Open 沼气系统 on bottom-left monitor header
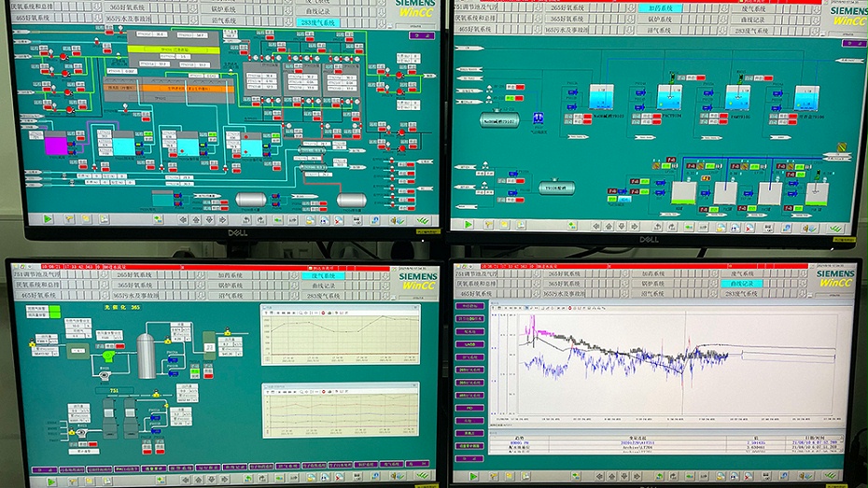Screen dimensions: 868x488 click(x=230, y=296)
